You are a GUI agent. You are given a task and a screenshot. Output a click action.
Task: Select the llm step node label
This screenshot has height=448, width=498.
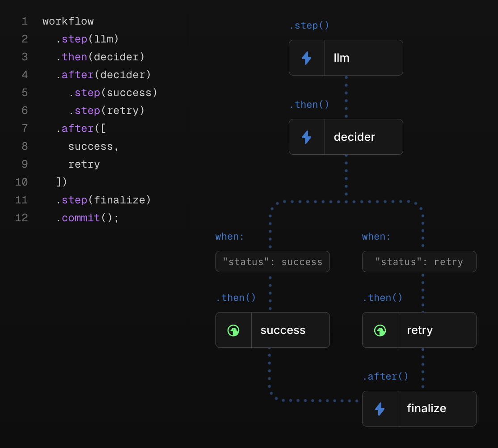point(342,58)
